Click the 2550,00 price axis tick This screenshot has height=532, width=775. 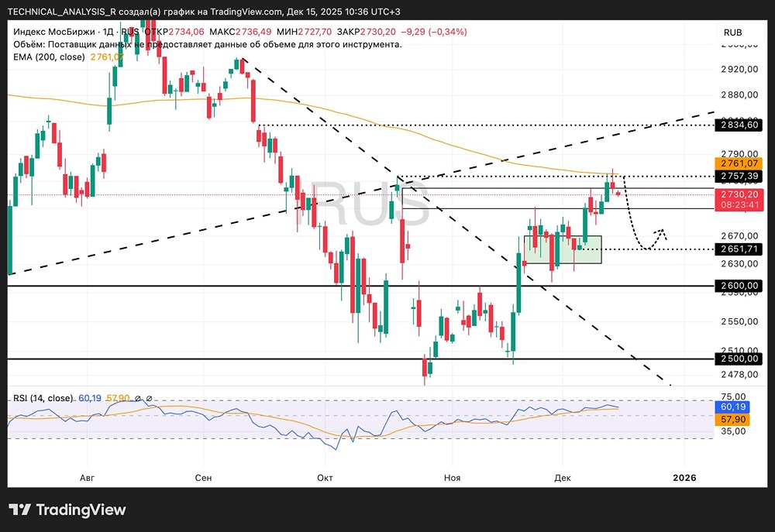pyautogui.click(x=739, y=321)
